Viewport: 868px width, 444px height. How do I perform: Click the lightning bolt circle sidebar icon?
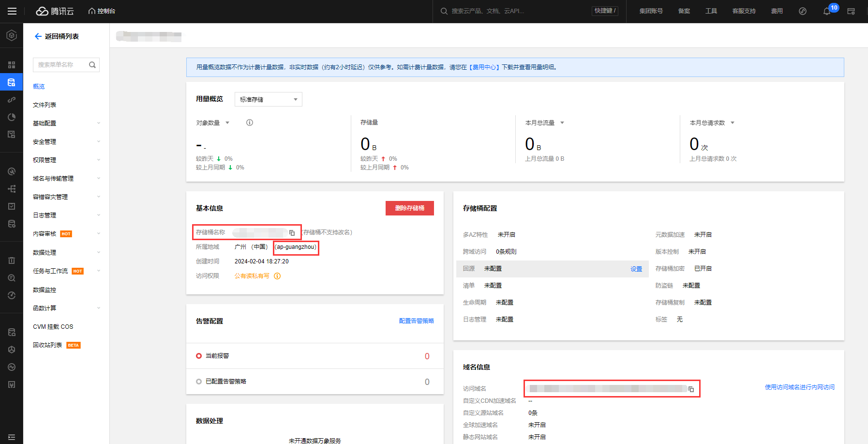pos(12,171)
